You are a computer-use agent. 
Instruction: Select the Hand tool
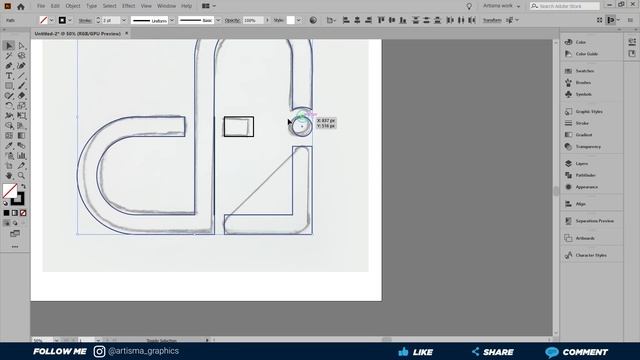pyautogui.click(x=9, y=176)
